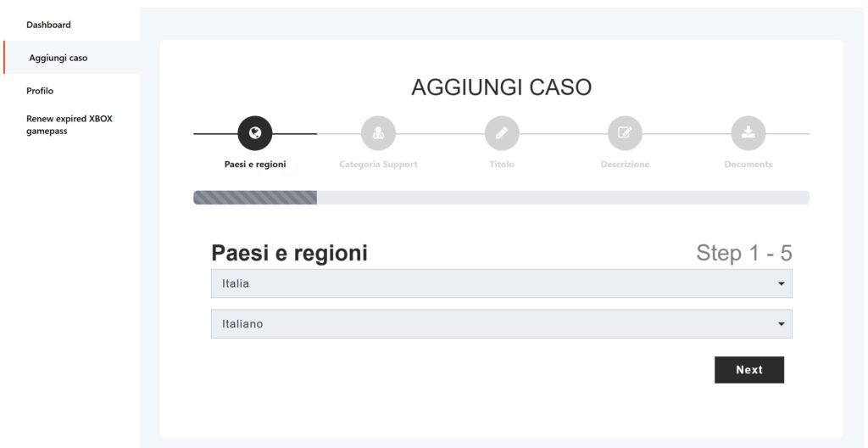Screen dimensions: 868x448
Task: Click the arrow on the Italiano dropdown
Action: click(781, 323)
